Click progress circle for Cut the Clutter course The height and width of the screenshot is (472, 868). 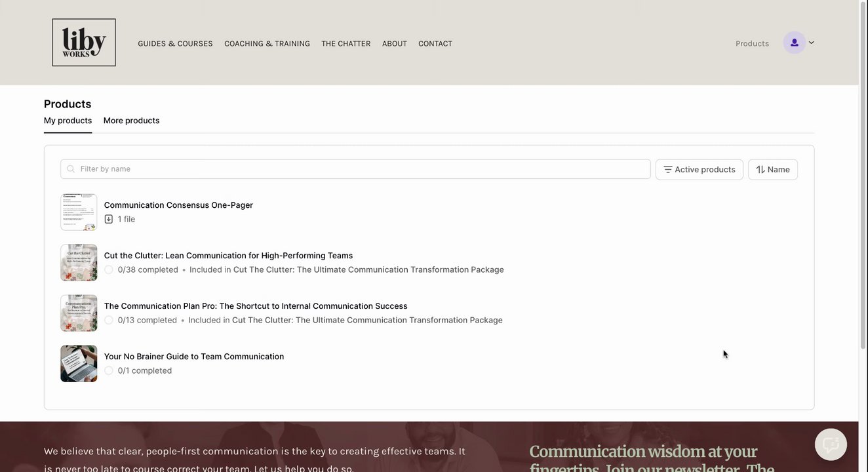(109, 269)
